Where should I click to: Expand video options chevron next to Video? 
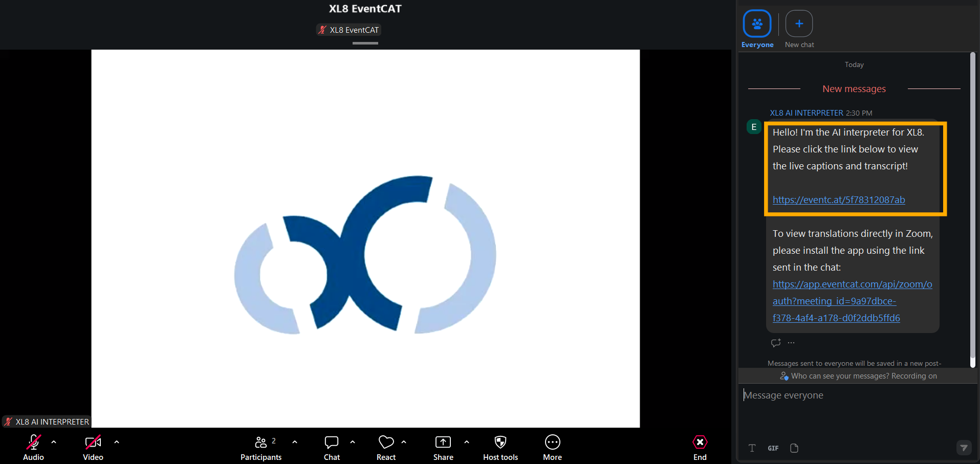click(x=117, y=442)
